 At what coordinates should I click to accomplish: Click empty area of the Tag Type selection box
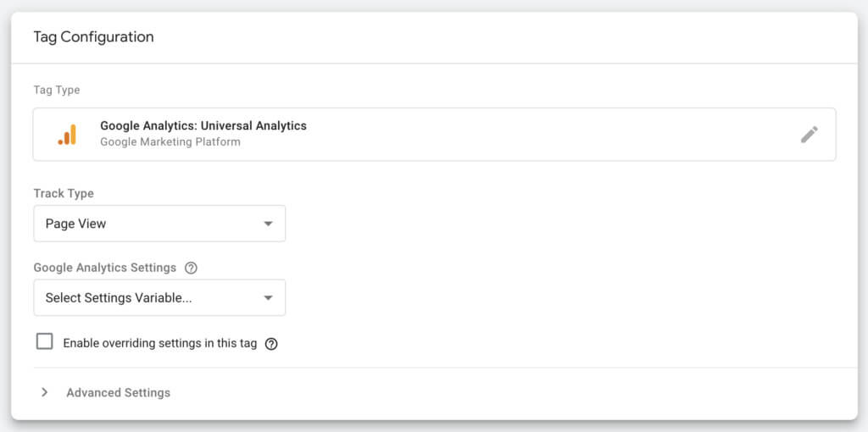pos(551,135)
